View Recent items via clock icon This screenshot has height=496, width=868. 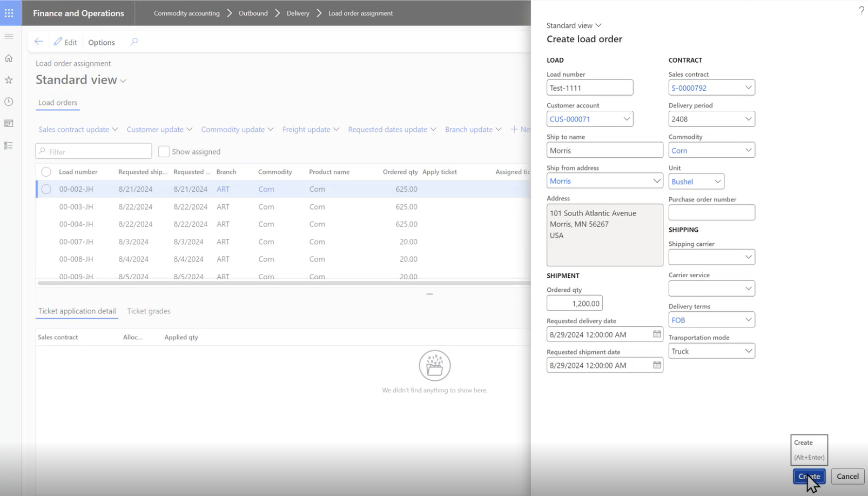(9, 101)
